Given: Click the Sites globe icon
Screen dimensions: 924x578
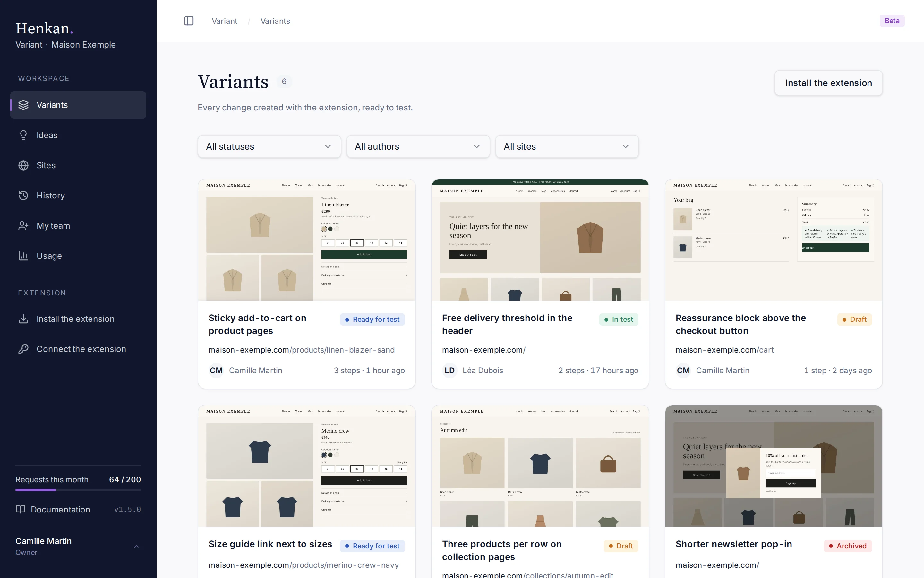Looking at the screenshot, I should [23, 165].
